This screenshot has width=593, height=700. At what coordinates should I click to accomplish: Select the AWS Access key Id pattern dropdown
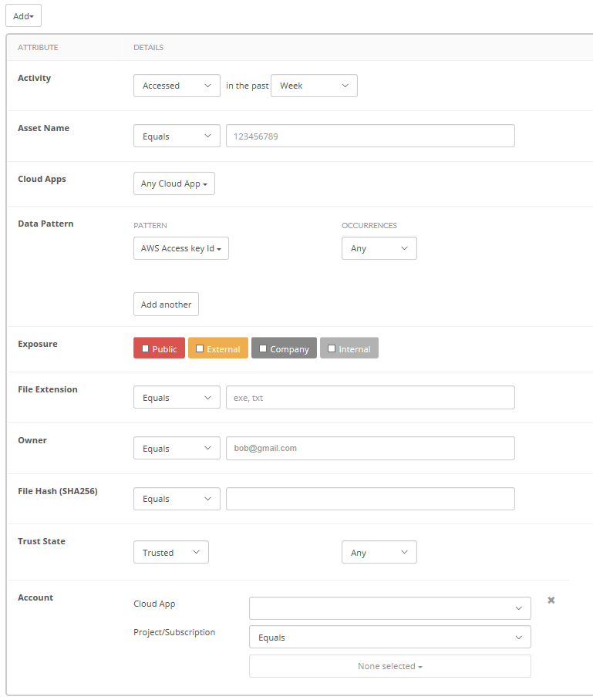click(x=180, y=248)
